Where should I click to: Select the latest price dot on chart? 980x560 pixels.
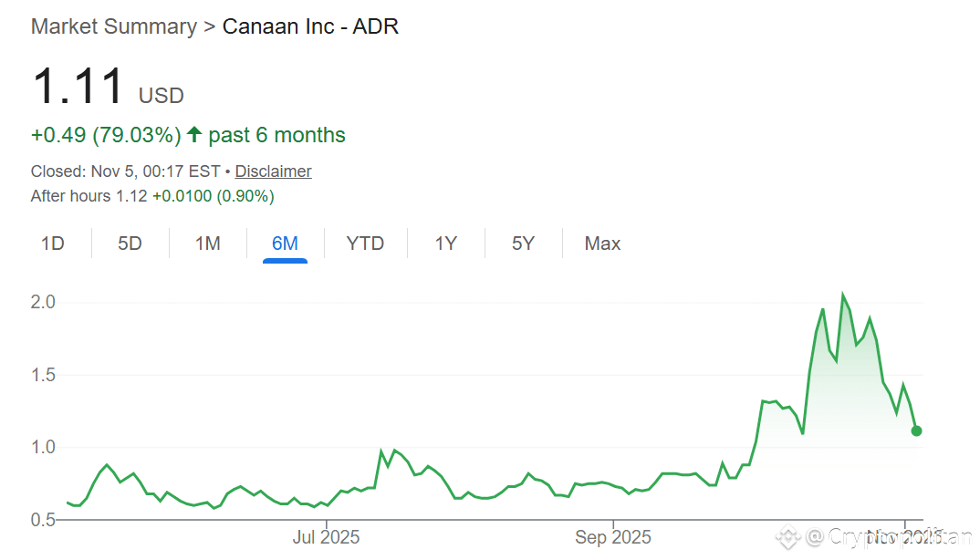916,430
